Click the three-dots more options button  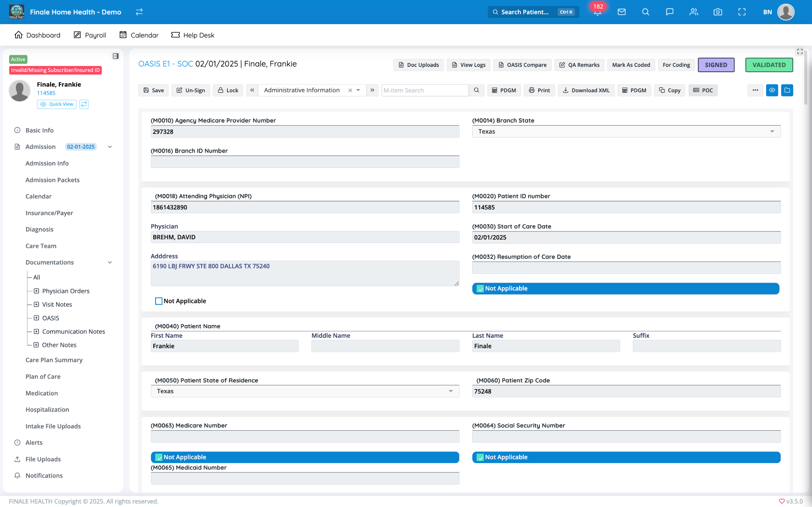[755, 90]
